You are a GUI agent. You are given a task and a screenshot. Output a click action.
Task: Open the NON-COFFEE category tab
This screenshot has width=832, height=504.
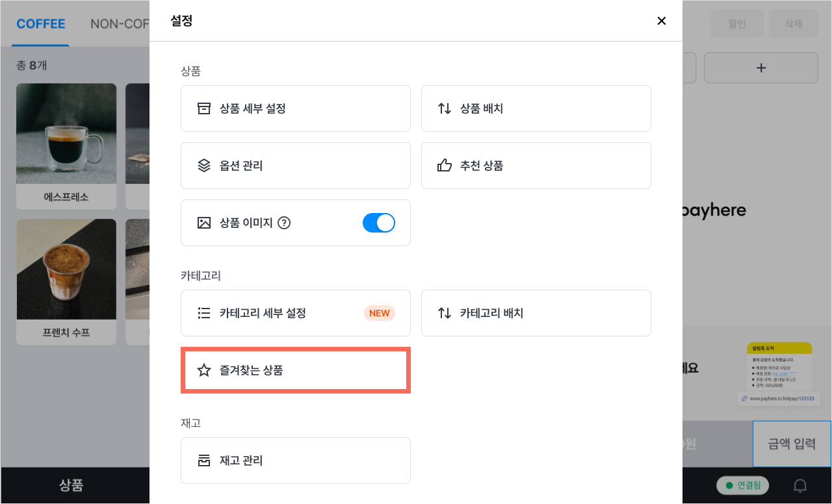pyautogui.click(x=120, y=24)
